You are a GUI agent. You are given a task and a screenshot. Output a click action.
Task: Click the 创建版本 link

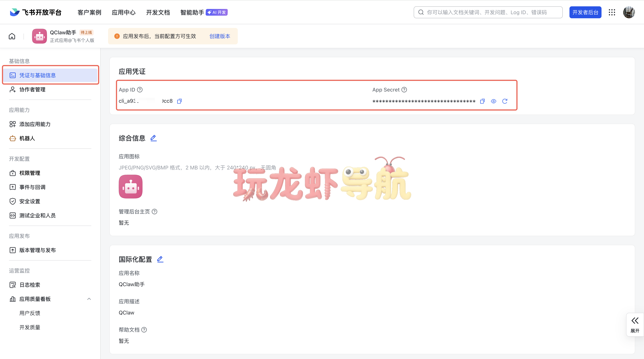tap(220, 36)
